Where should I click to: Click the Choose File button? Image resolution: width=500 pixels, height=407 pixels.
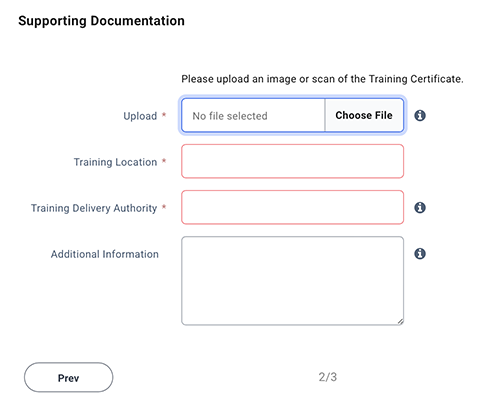pos(364,115)
